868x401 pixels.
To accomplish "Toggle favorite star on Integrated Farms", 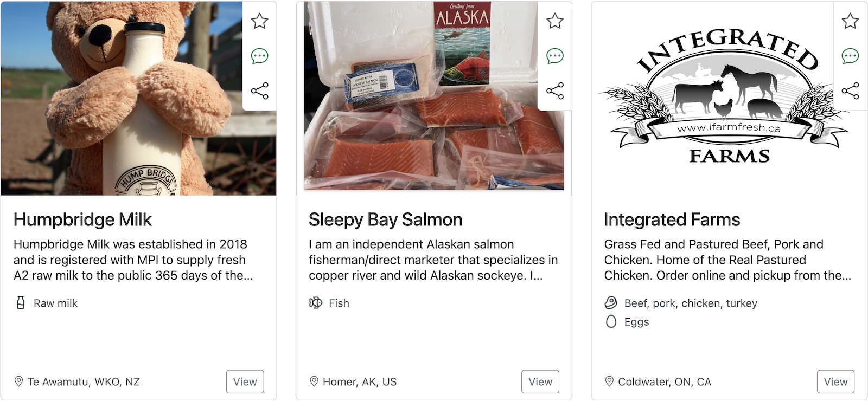I will 850,22.
